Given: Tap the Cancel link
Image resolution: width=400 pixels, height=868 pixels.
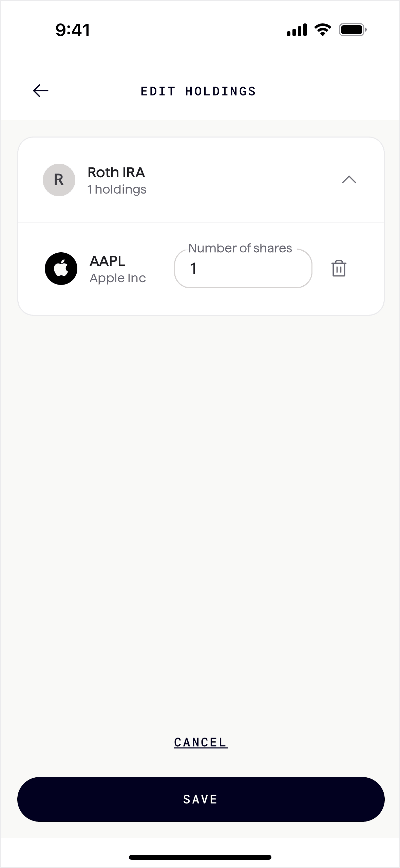Looking at the screenshot, I should click(x=201, y=742).
